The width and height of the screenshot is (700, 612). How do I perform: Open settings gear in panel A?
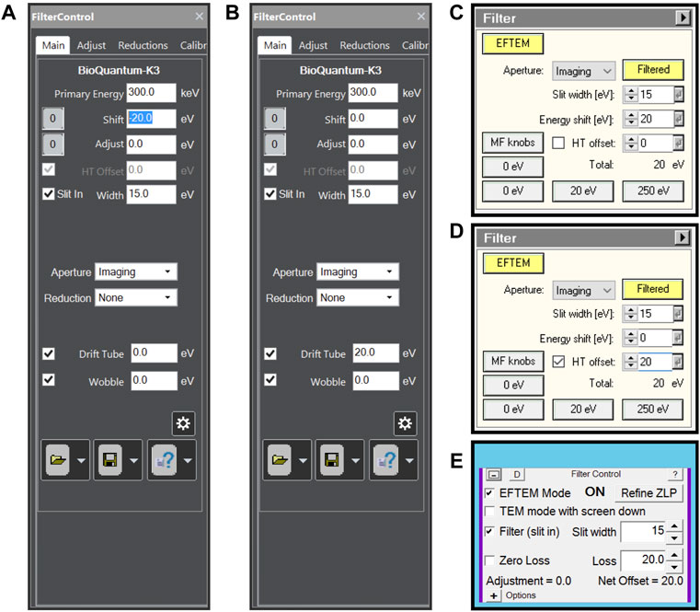coord(183,423)
